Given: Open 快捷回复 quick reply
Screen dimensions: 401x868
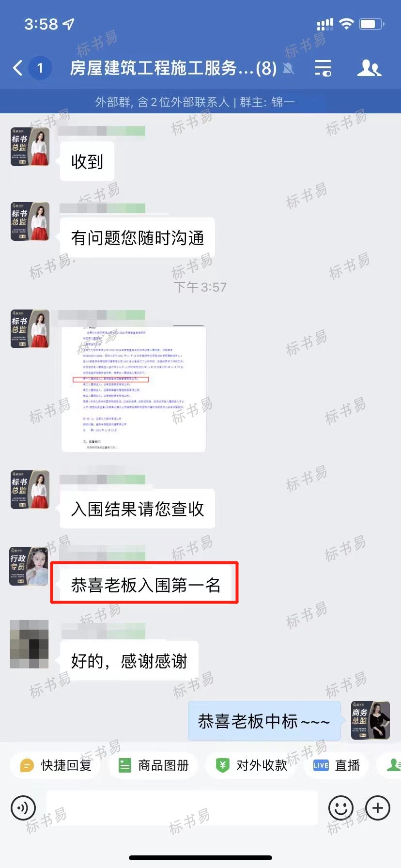Looking at the screenshot, I should pos(55,765).
